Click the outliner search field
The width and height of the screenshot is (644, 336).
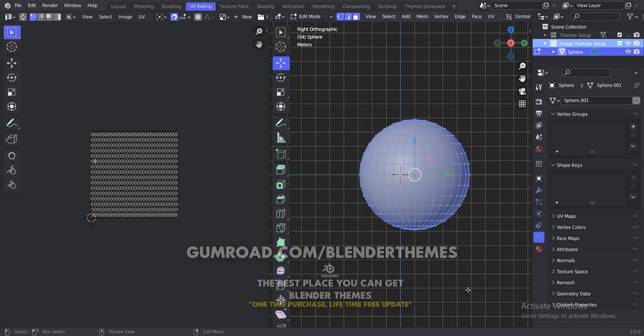click(x=595, y=17)
